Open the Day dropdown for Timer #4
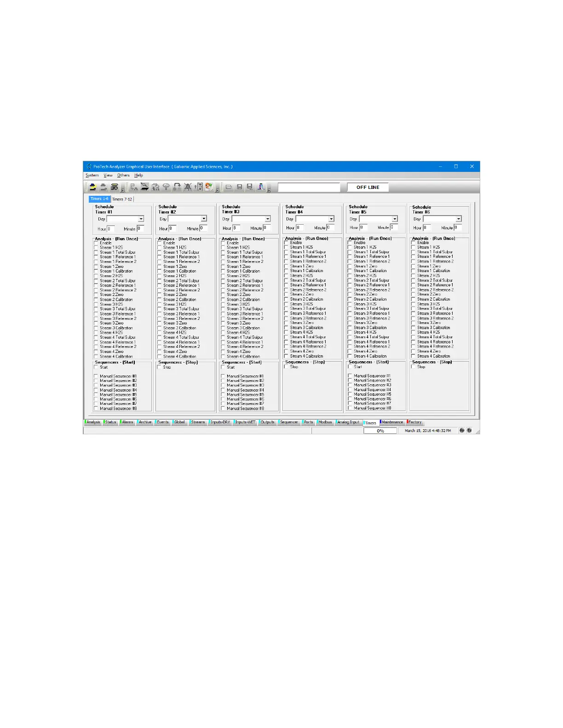 [x=331, y=219]
